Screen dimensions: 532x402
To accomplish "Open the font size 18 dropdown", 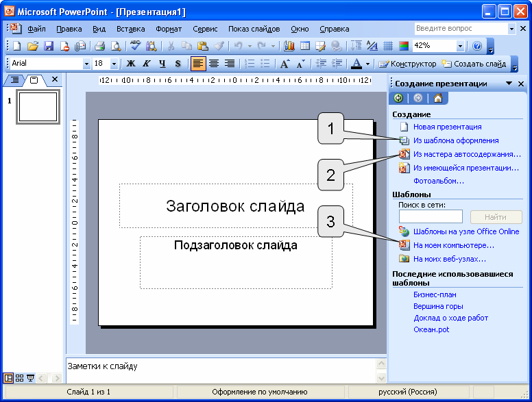I will click(114, 64).
